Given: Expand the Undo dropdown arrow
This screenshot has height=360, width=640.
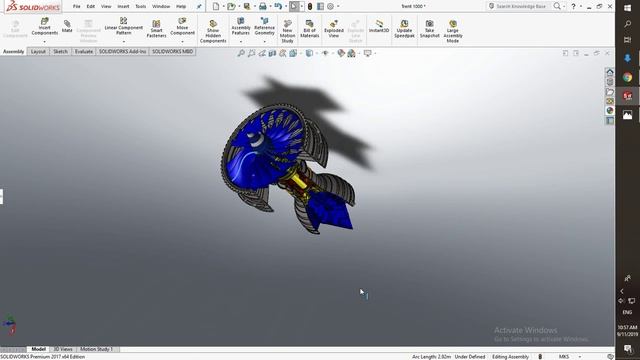Looking at the screenshot, I should tap(285, 6).
